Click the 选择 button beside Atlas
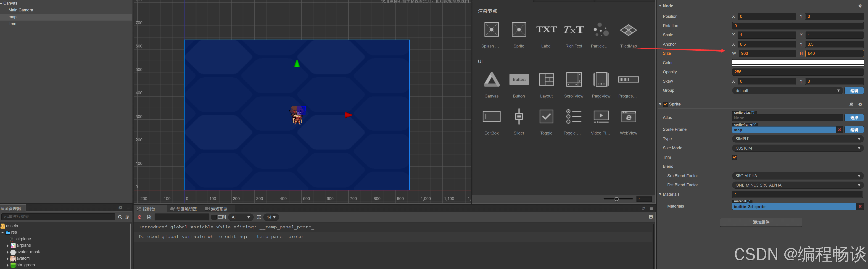The image size is (868, 269). (x=854, y=118)
